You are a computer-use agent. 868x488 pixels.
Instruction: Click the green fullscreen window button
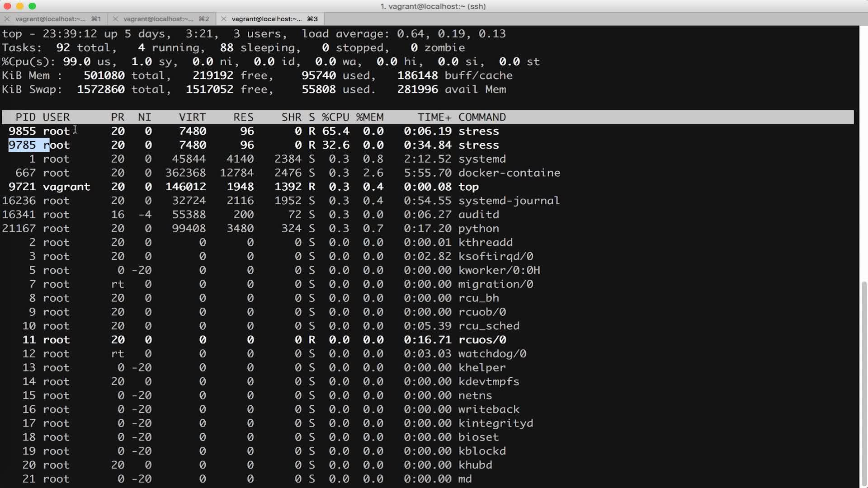[x=32, y=6]
